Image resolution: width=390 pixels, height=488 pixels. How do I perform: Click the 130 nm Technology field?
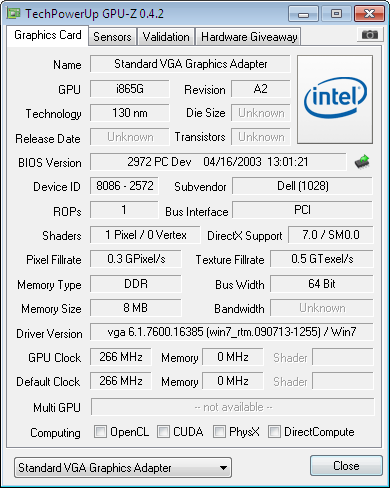point(130,113)
